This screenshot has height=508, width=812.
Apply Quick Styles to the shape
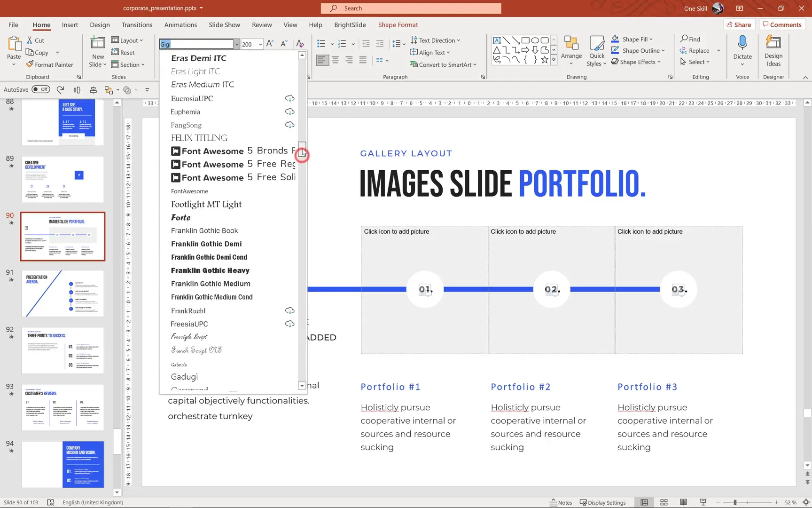pyautogui.click(x=596, y=49)
